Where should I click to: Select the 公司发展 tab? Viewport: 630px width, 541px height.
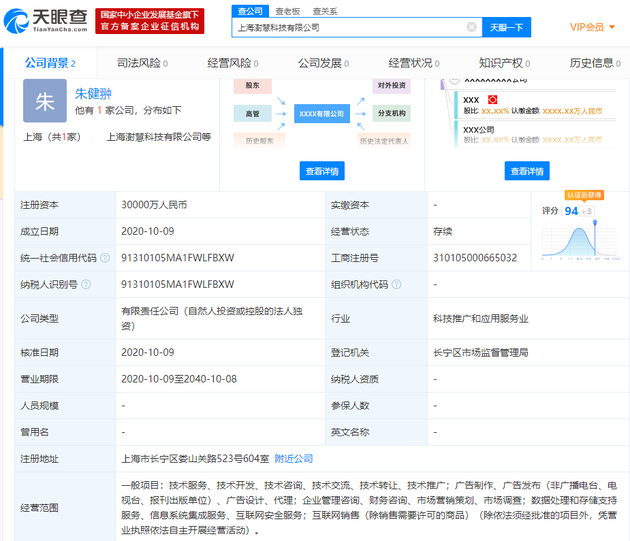[323, 63]
